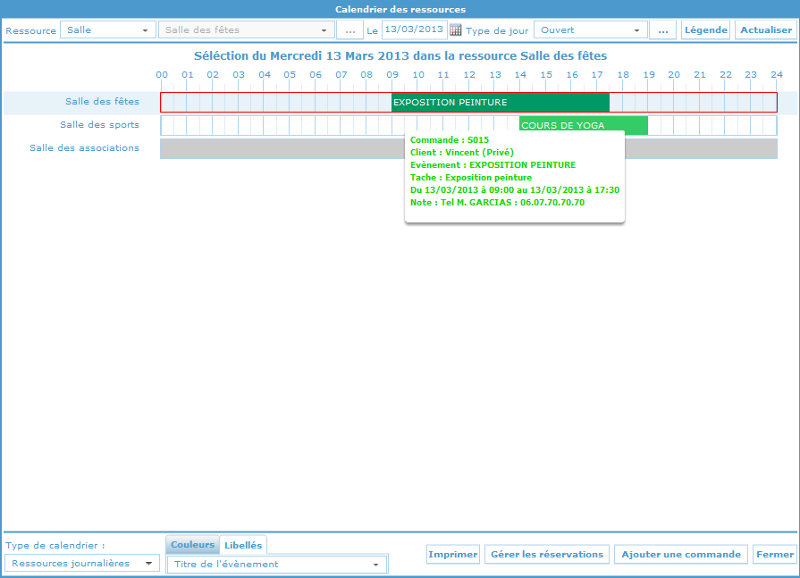
Task: Click the Actualiser button
Action: click(766, 30)
